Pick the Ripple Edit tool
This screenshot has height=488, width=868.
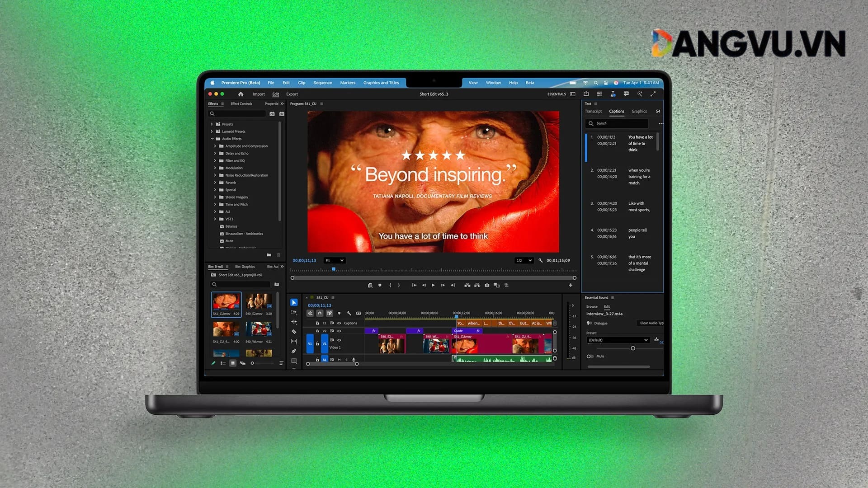(294, 322)
